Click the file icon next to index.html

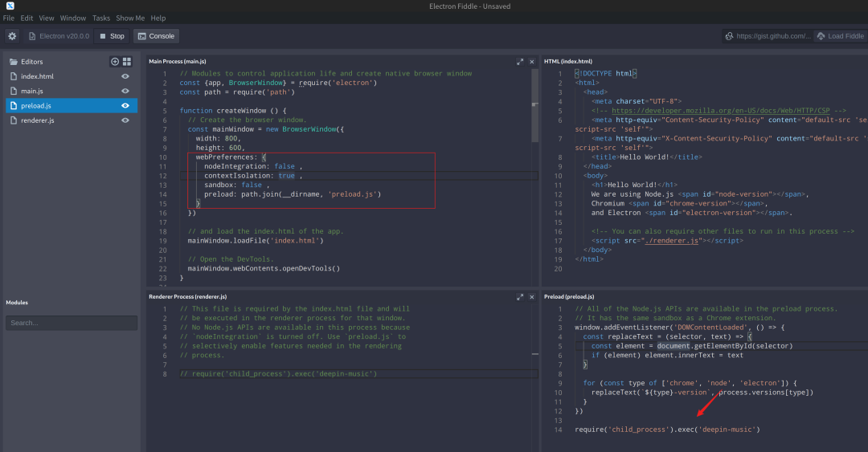click(x=14, y=76)
